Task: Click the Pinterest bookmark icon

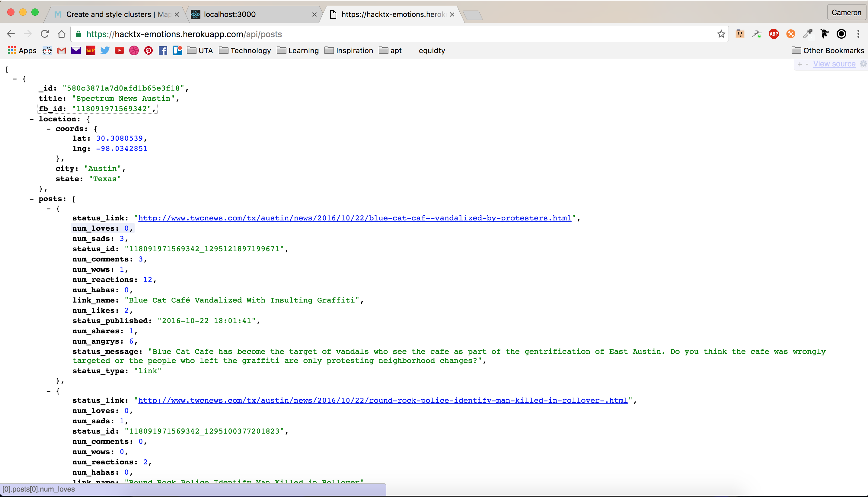Action: (148, 50)
